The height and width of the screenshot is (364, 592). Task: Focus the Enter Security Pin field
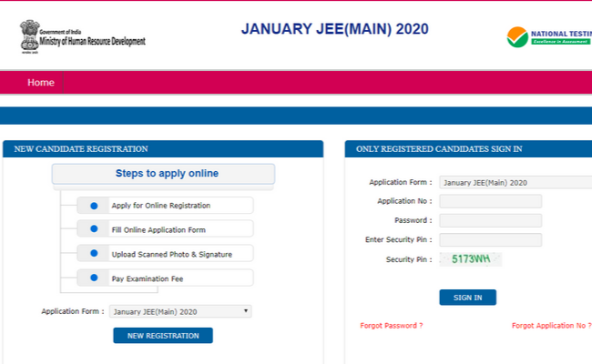pos(490,240)
